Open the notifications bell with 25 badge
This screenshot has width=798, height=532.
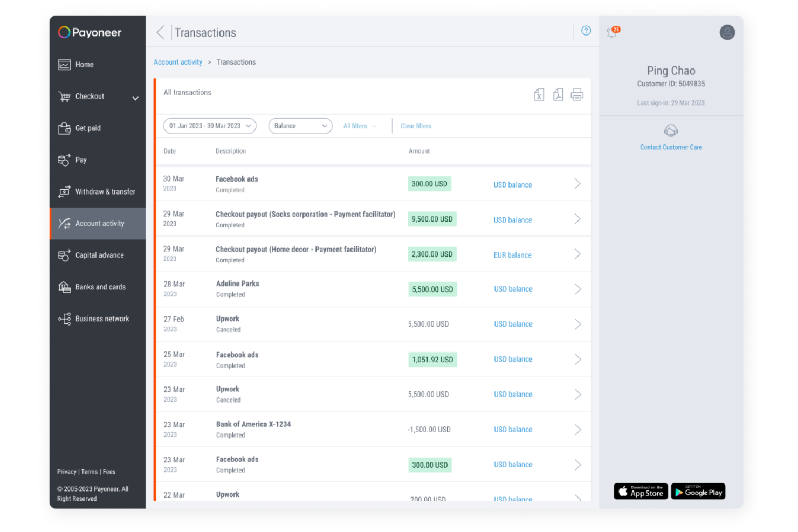tap(613, 32)
